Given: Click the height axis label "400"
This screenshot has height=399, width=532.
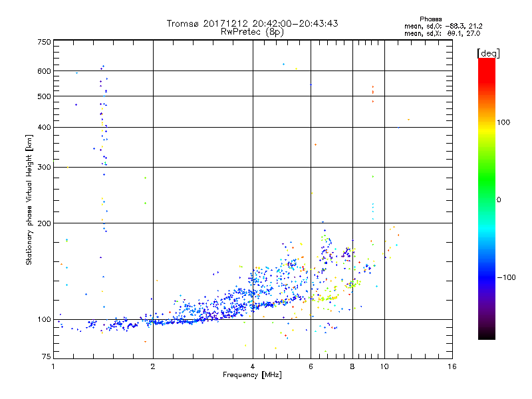Looking at the screenshot, I should click(44, 128).
